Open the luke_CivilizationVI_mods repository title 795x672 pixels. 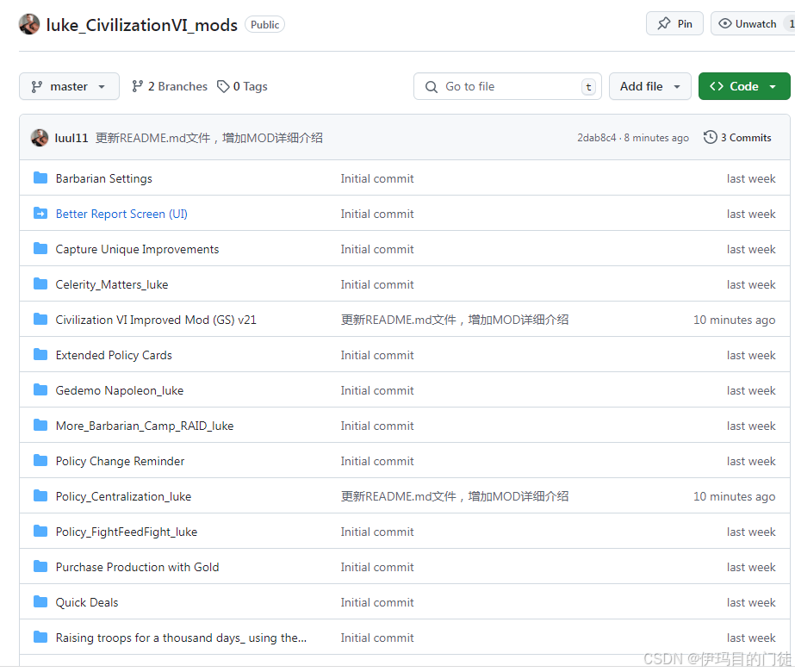pyautogui.click(x=142, y=25)
